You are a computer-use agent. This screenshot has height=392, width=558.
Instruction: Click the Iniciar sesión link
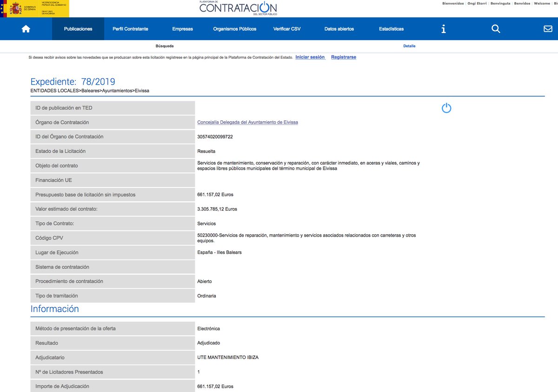[x=310, y=57]
